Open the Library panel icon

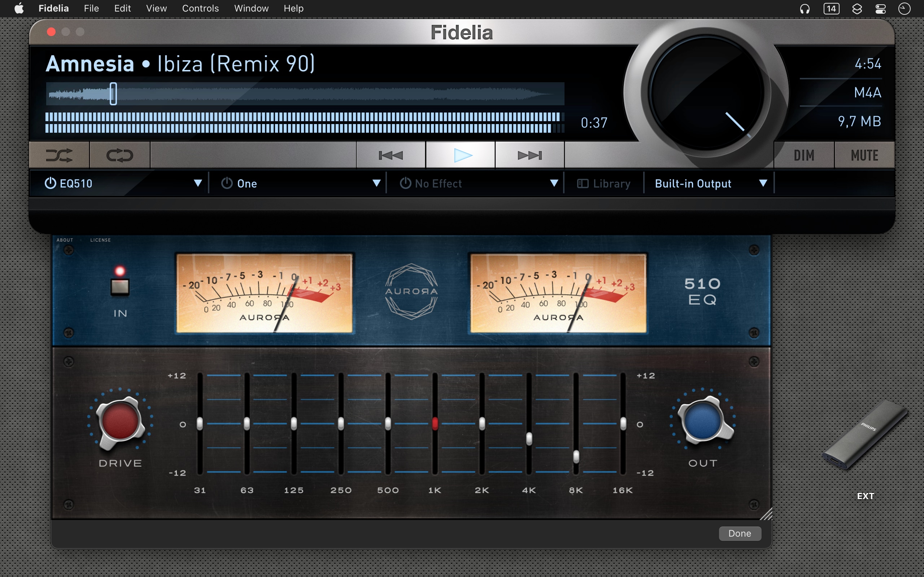582,184
